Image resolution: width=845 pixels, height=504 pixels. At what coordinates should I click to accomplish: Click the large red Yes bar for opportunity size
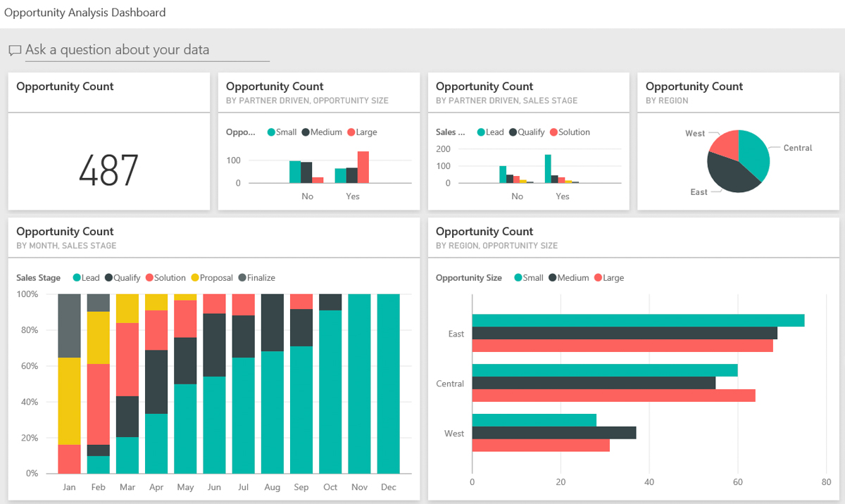363,168
